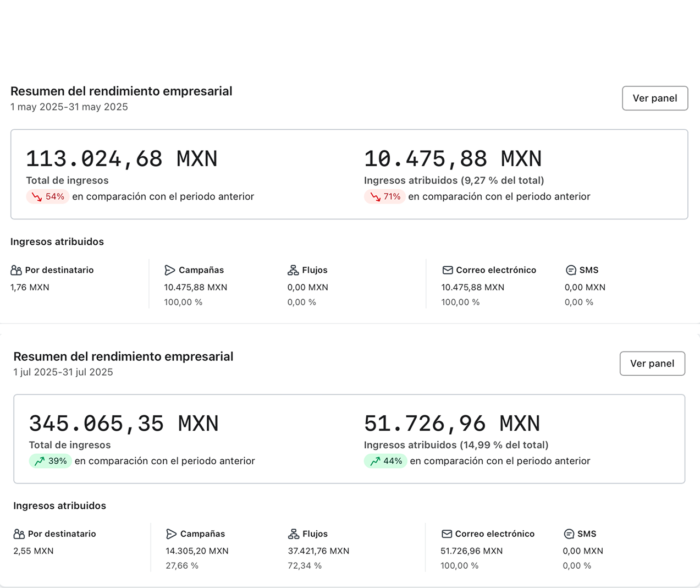The width and height of the screenshot is (700, 588).
Task: Click Ver panel in the July 2025 summary
Action: pos(652,364)
